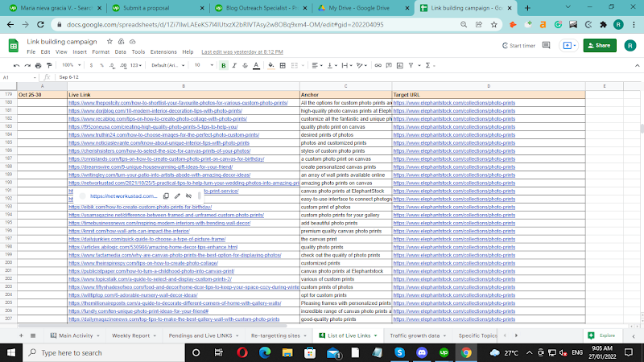Toggle Bold formatting

224,65
